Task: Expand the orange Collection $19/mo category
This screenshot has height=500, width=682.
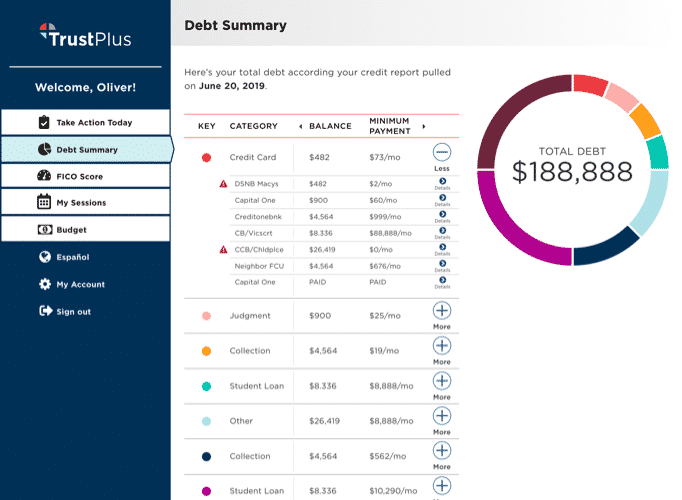Action: (x=442, y=351)
